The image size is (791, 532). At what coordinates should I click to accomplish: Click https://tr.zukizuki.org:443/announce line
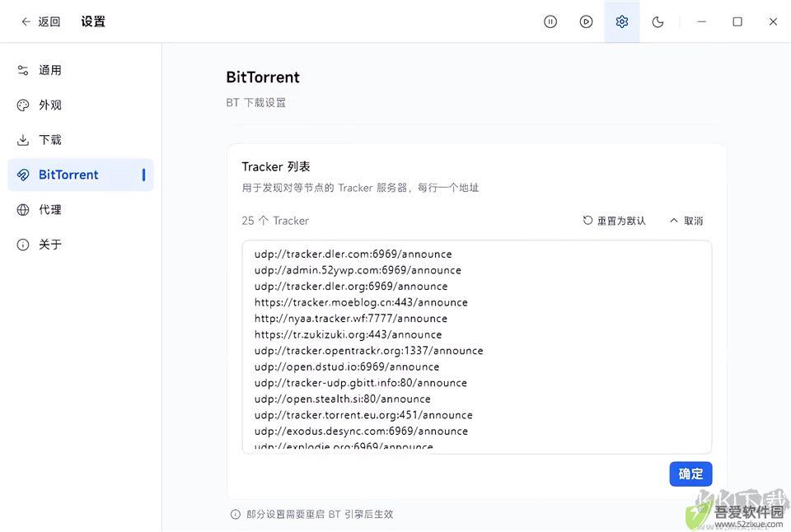[x=348, y=334]
